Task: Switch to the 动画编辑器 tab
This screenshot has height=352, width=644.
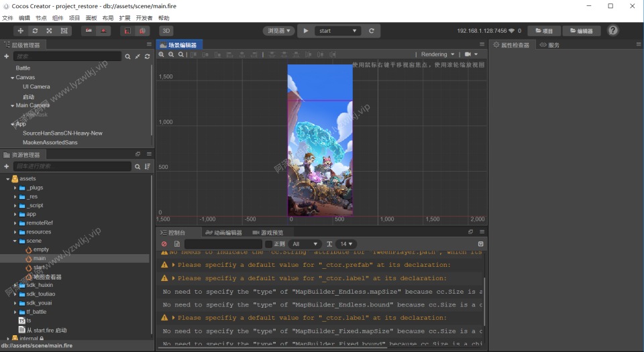Action: coord(224,233)
